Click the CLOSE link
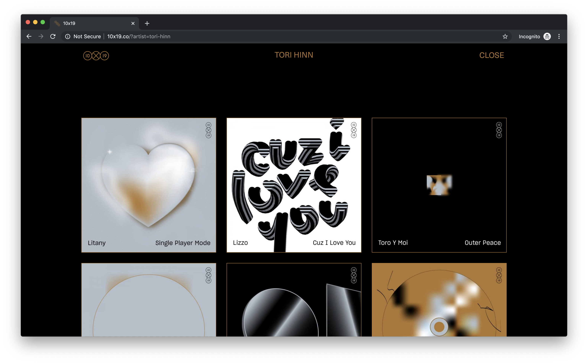This screenshot has width=588, height=364. pos(491,55)
